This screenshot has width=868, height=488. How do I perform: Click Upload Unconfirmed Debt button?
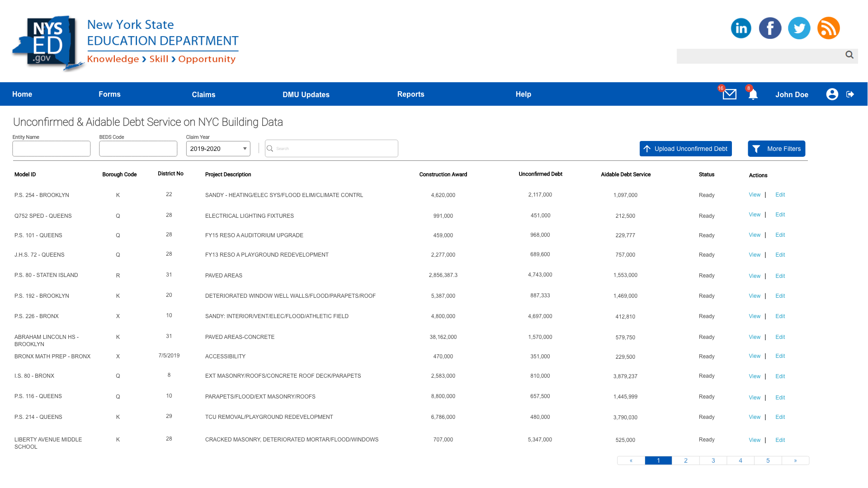coord(685,149)
